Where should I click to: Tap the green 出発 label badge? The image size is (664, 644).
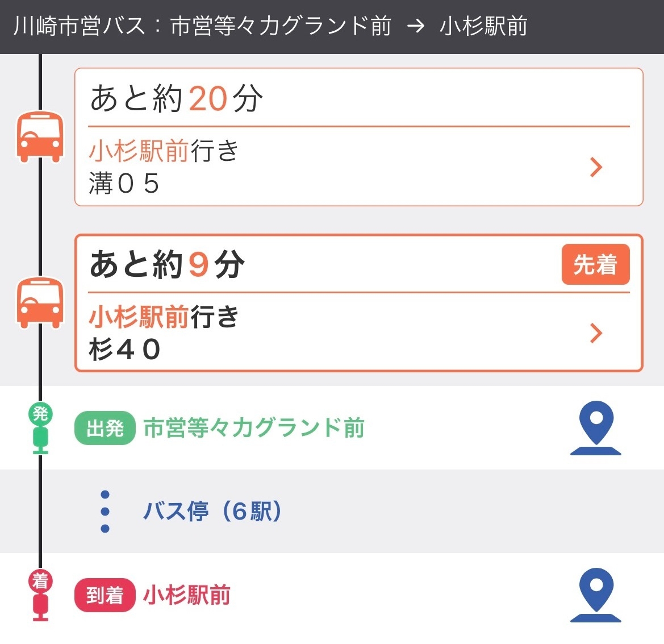click(105, 428)
